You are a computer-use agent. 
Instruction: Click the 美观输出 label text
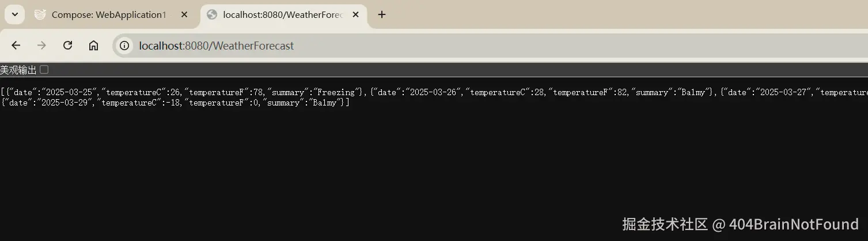pyautogui.click(x=18, y=70)
